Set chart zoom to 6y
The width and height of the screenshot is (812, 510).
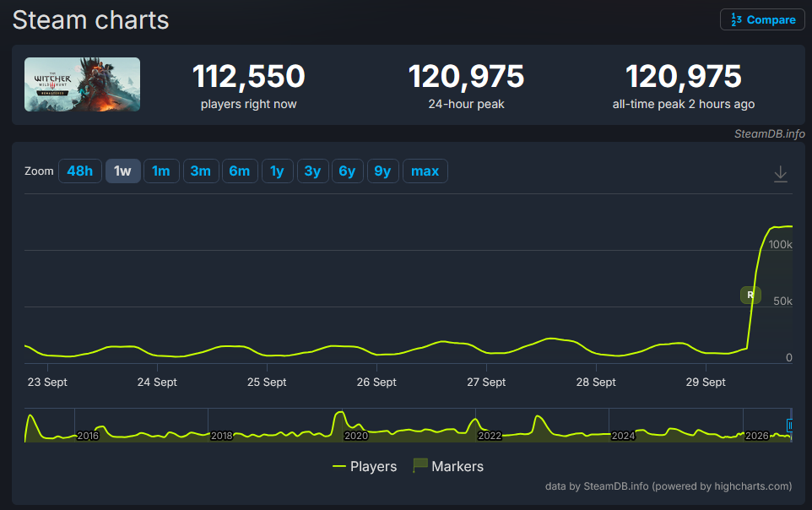(x=347, y=171)
